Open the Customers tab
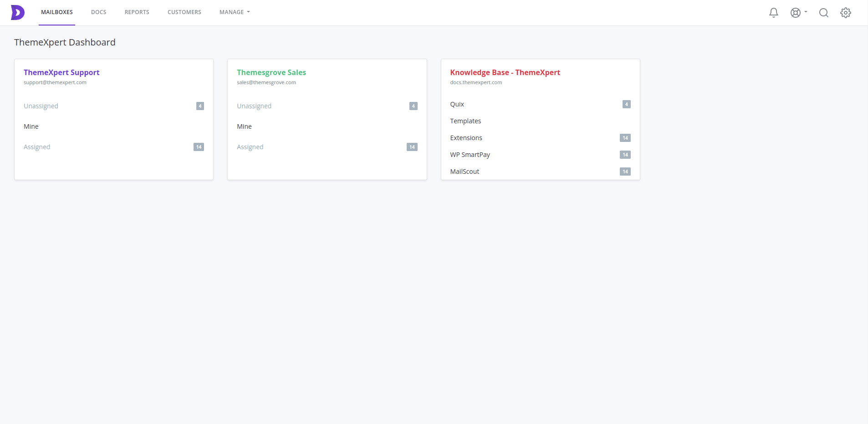The image size is (868, 424). click(184, 12)
